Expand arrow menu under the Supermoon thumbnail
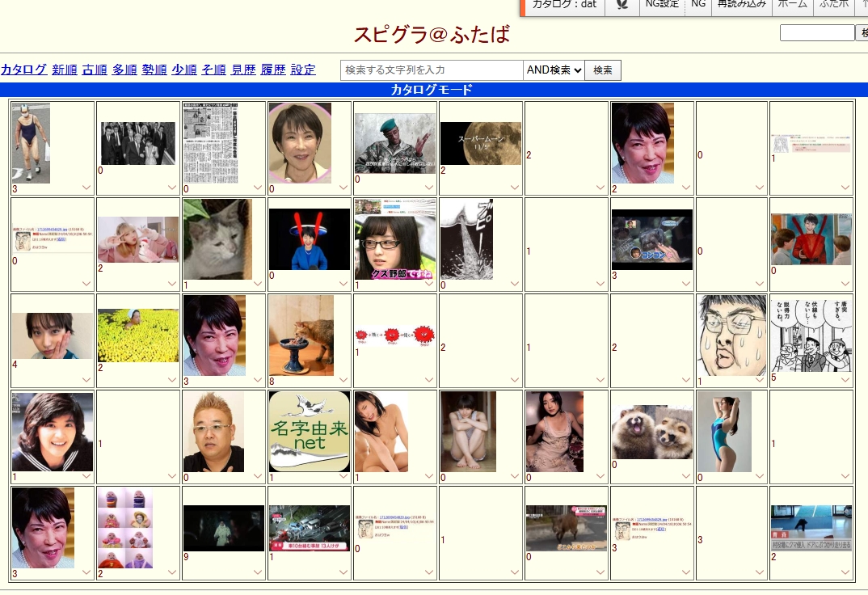Viewport: 868px width, 595px height. point(515,188)
